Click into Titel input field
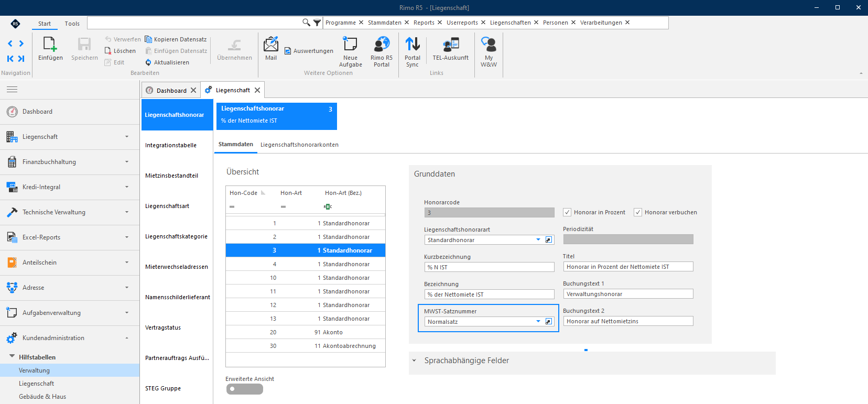Image resolution: width=868 pixels, height=404 pixels. 628,266
